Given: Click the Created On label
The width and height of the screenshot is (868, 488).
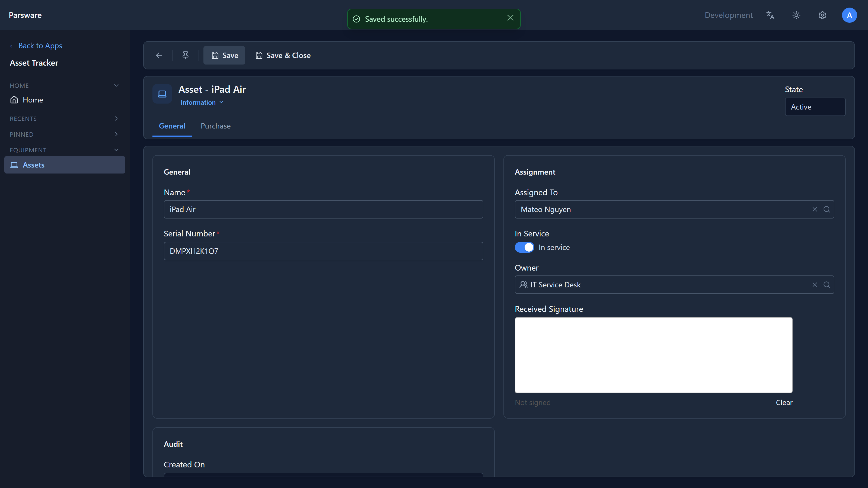Looking at the screenshot, I should click(184, 464).
